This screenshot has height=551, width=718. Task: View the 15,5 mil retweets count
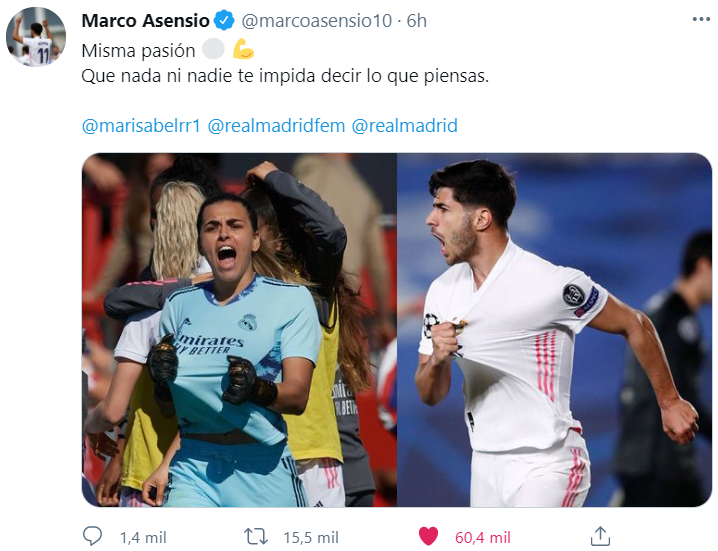click(x=311, y=537)
